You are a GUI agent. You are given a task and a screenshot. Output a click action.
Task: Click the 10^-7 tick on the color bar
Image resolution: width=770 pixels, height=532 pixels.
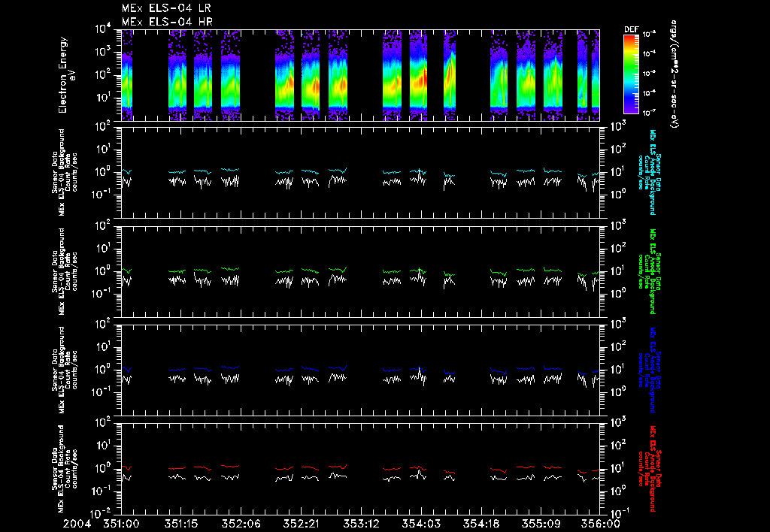point(650,113)
